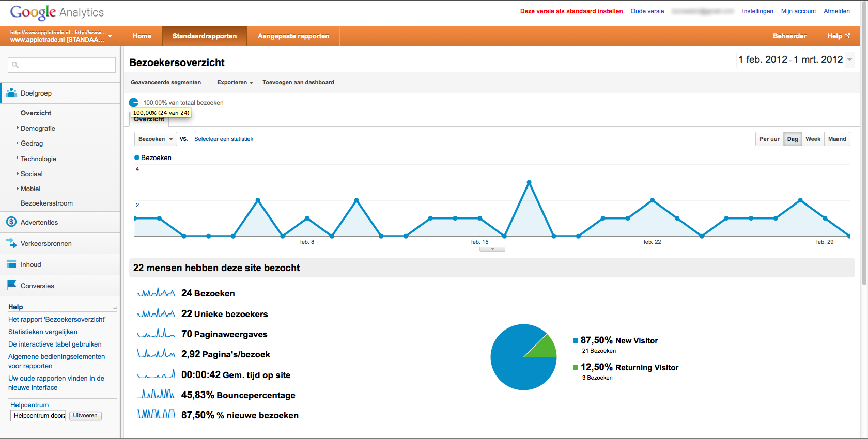Image resolution: width=868 pixels, height=439 pixels.
Task: Click Deze versie als standaard instellen
Action: [x=571, y=11]
